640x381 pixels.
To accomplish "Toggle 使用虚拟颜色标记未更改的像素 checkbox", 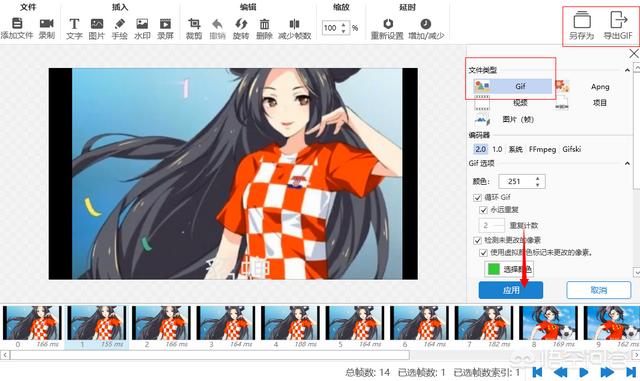I will 483,253.
